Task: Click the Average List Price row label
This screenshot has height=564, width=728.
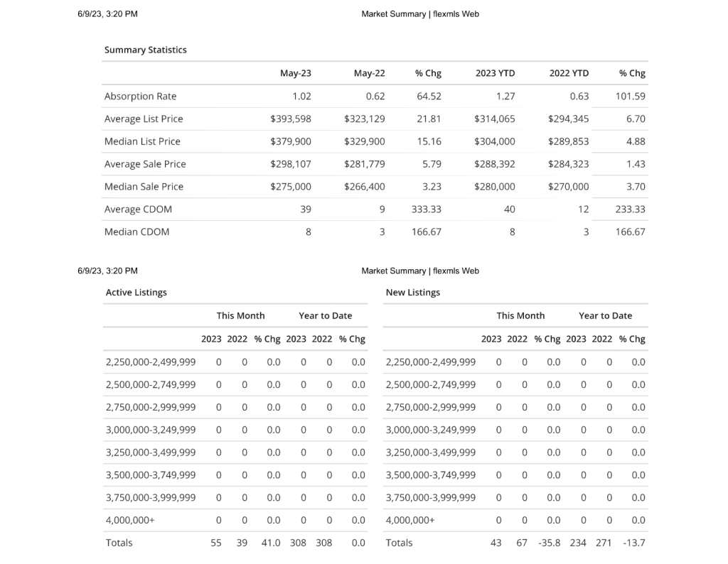Action: click(144, 119)
